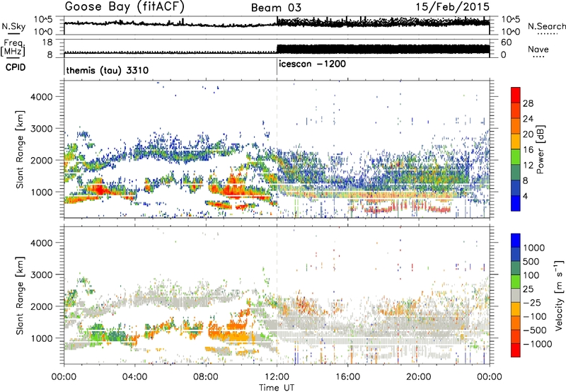Image resolution: width=566 pixels, height=392 pixels.
Task: Click the 'Freq. [MHz]' axis label
Action: [x=13, y=48]
